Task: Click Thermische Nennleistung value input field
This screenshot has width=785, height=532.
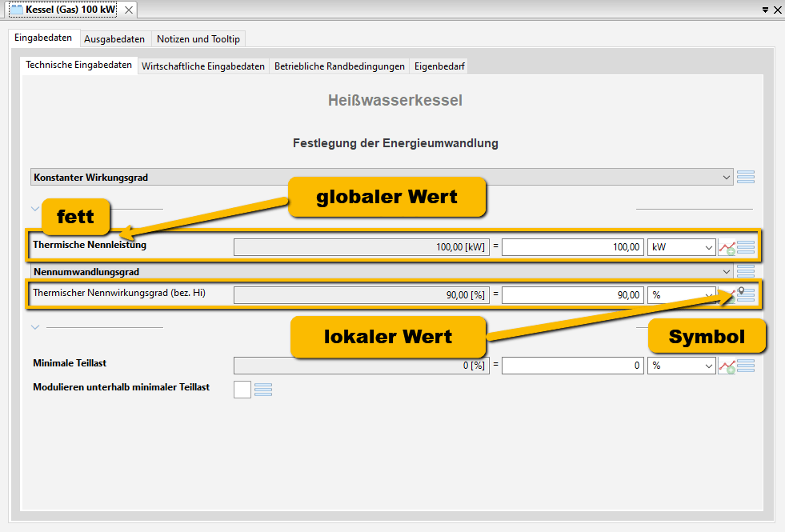Action: pos(572,248)
